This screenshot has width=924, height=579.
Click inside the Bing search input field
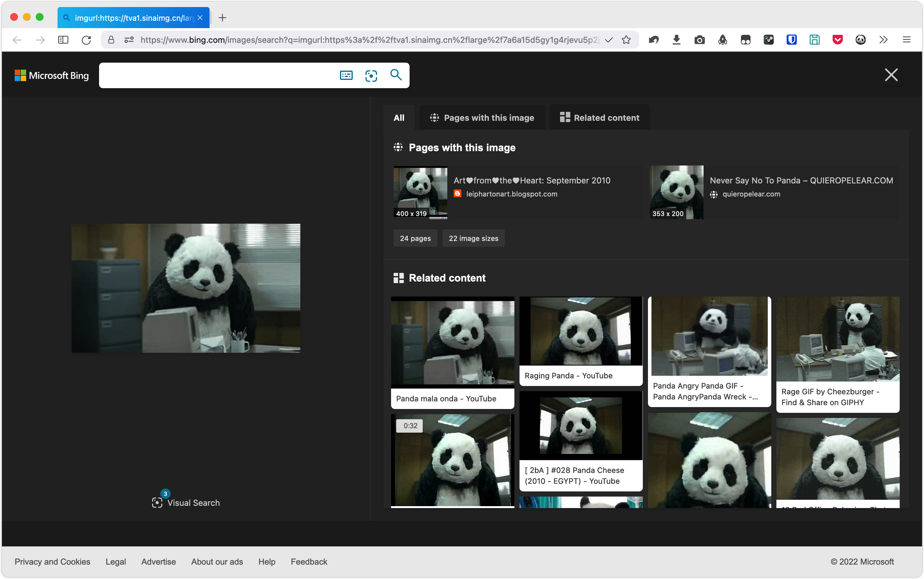pyautogui.click(x=218, y=75)
